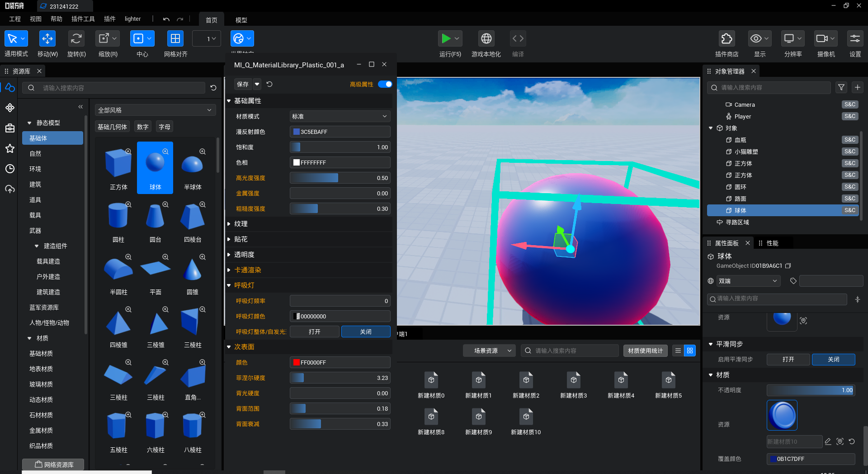Activate the 移动(W) move tool

point(47,39)
